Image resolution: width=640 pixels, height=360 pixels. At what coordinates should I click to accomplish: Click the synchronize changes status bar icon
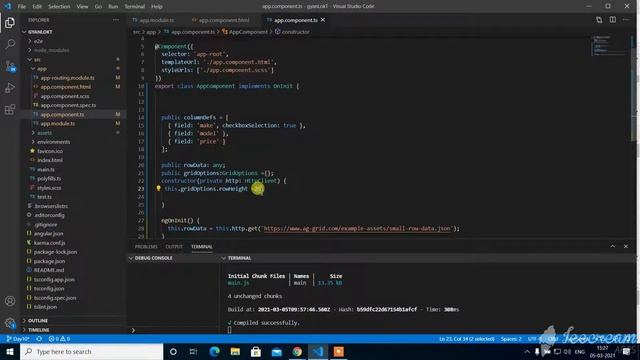click(39, 339)
